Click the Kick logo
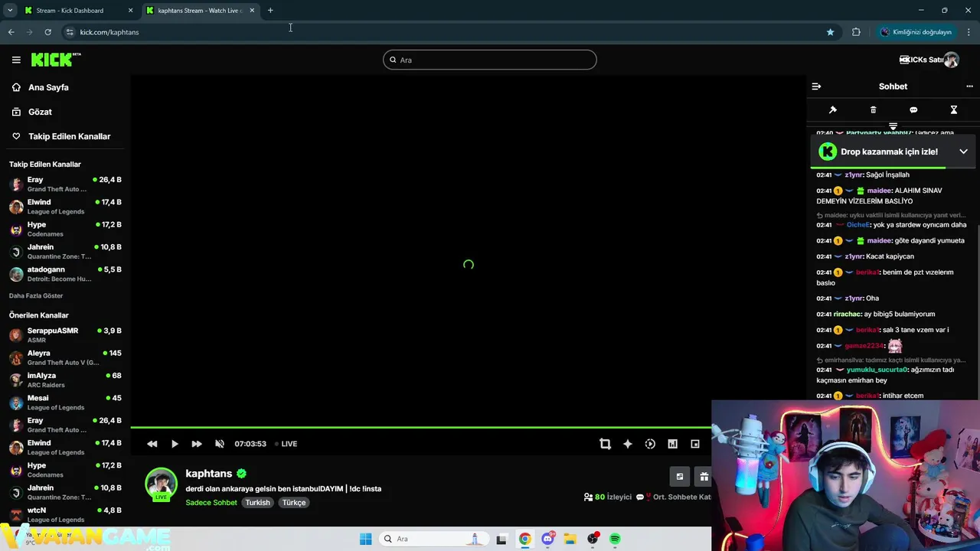980x551 pixels. click(55, 60)
